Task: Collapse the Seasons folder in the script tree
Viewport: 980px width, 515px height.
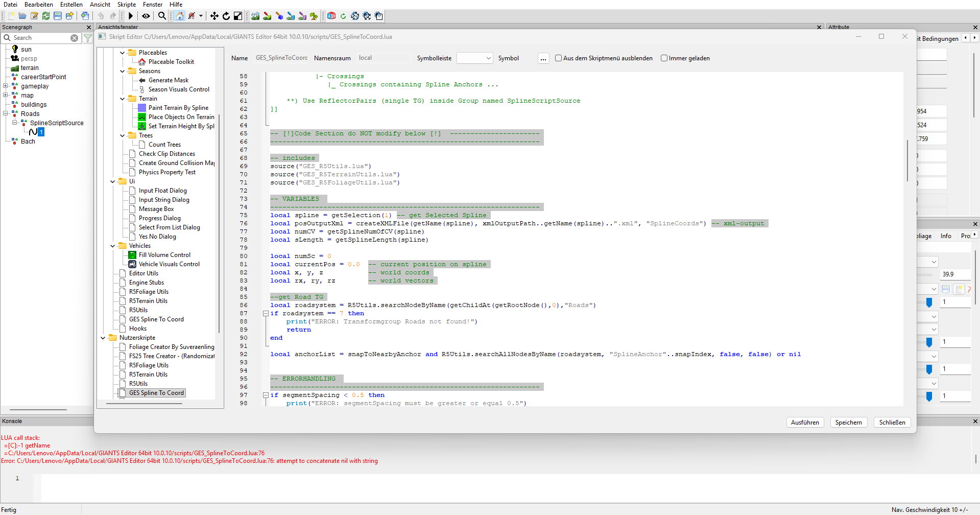Action: coord(123,71)
